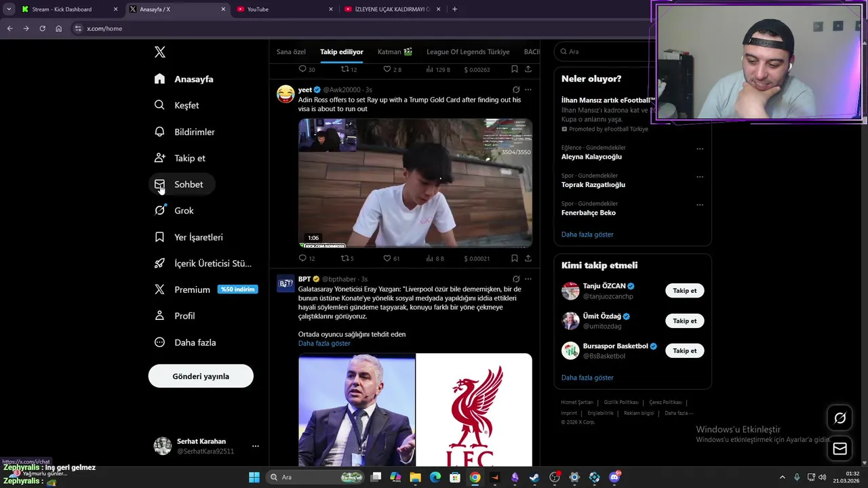Show more accounts under Kimi takip etmeli
Viewport: 868px width, 488px height.
[587, 378]
